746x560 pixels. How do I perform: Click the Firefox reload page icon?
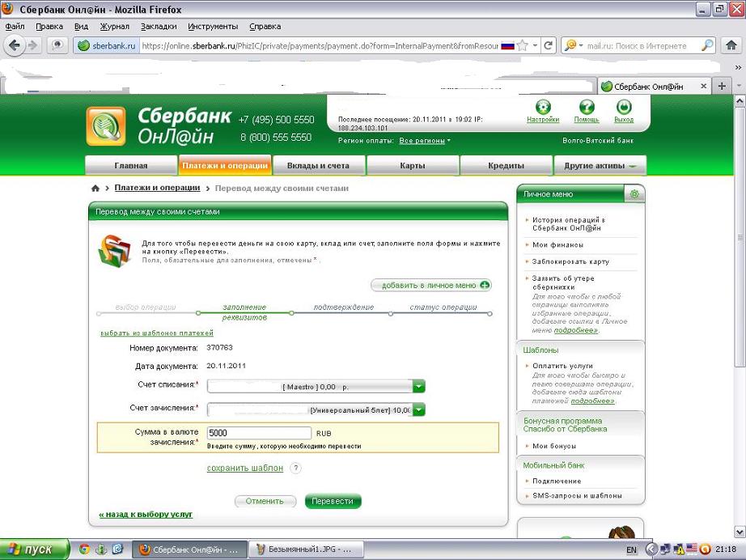pyautogui.click(x=548, y=46)
